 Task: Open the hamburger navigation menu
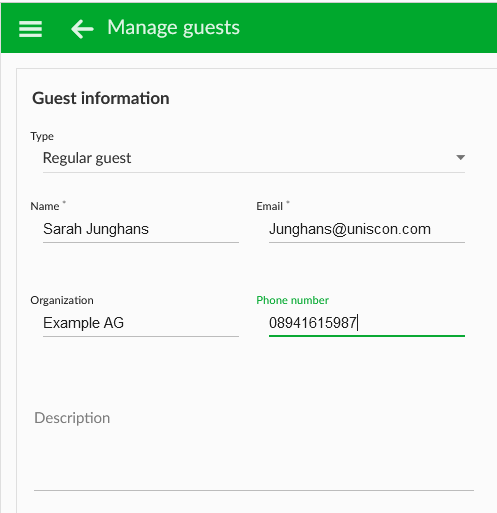30,29
